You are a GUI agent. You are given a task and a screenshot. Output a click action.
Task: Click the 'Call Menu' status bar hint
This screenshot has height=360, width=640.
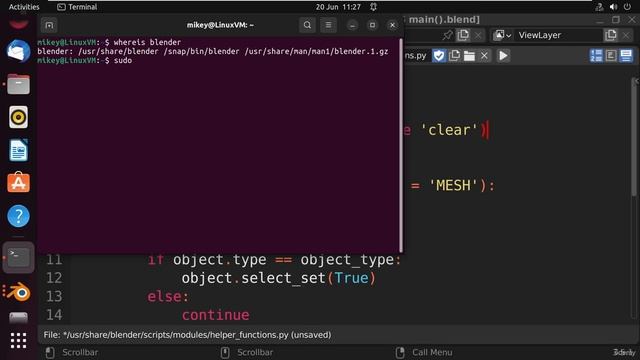(432, 352)
